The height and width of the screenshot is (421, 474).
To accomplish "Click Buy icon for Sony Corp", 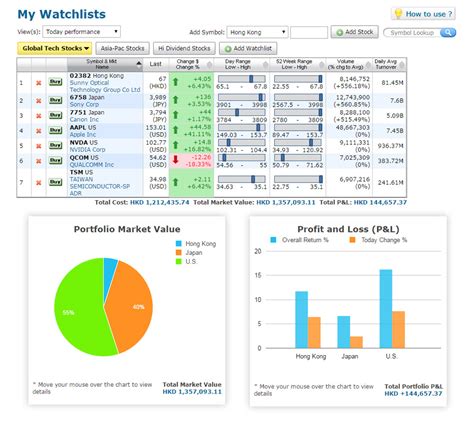I will (55, 100).
